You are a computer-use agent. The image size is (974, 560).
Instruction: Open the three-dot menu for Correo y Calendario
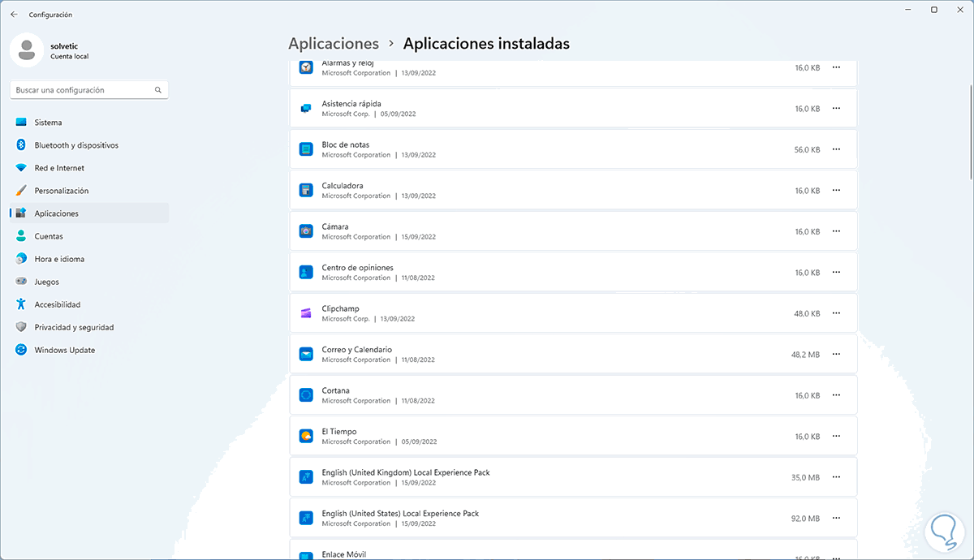click(836, 354)
